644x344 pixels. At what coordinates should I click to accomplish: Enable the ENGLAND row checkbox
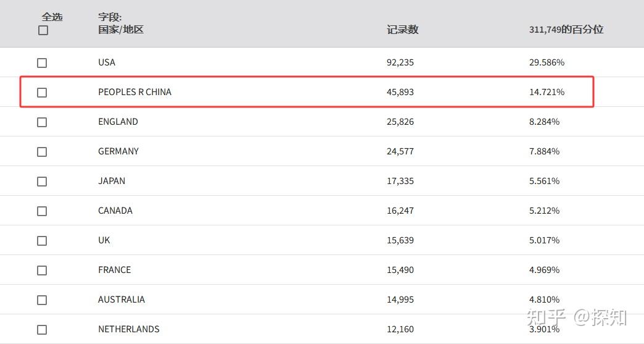click(x=42, y=122)
